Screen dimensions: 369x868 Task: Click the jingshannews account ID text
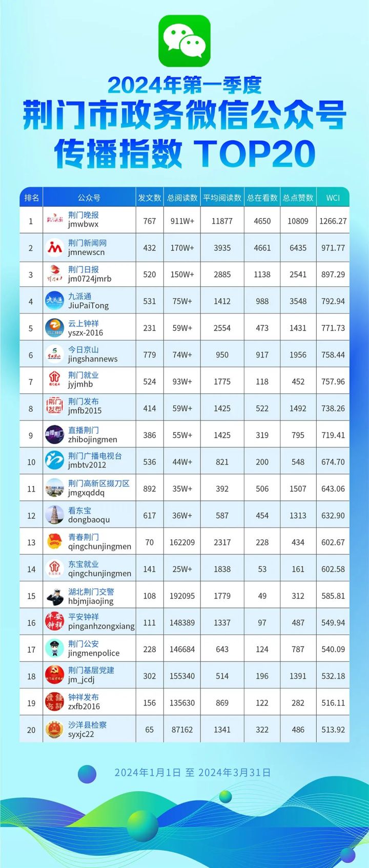click(x=93, y=359)
